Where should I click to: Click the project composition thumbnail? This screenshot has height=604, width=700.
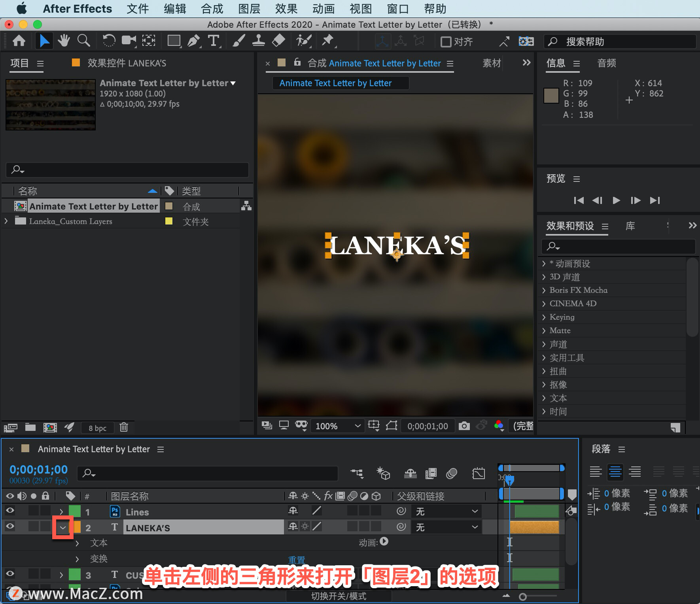tap(51, 105)
